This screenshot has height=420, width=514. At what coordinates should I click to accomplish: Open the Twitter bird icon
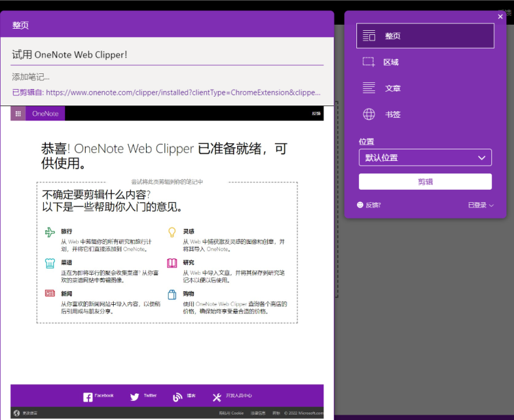[x=135, y=397]
